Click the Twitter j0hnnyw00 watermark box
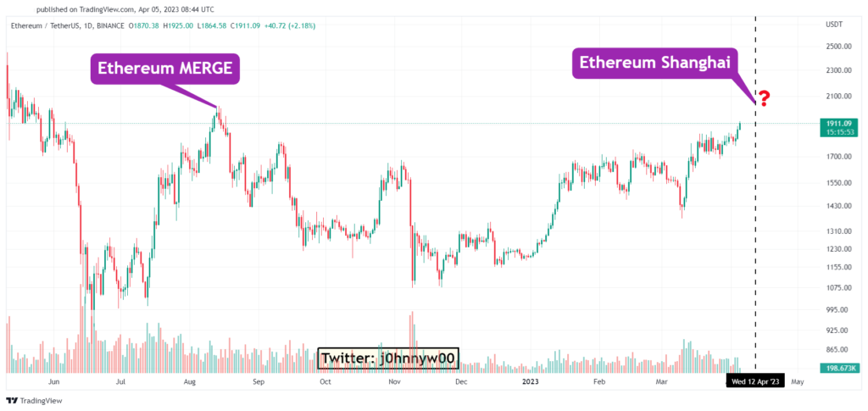Image resolution: width=868 pixels, height=411 pixels. click(x=388, y=359)
